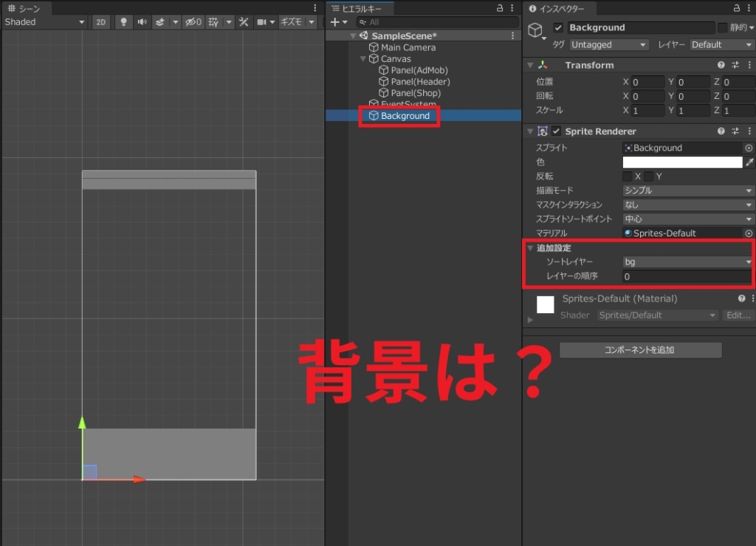This screenshot has width=756, height=546.
Task: Disable the Sprite Renderer component checkbox
Action: coord(557,132)
